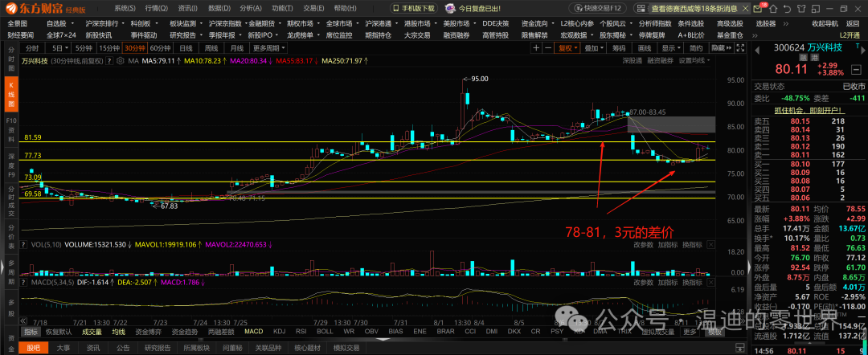Screen dimensions: 868x355
Task: Toggle fullscreen chart icon
Action: tap(740, 48)
